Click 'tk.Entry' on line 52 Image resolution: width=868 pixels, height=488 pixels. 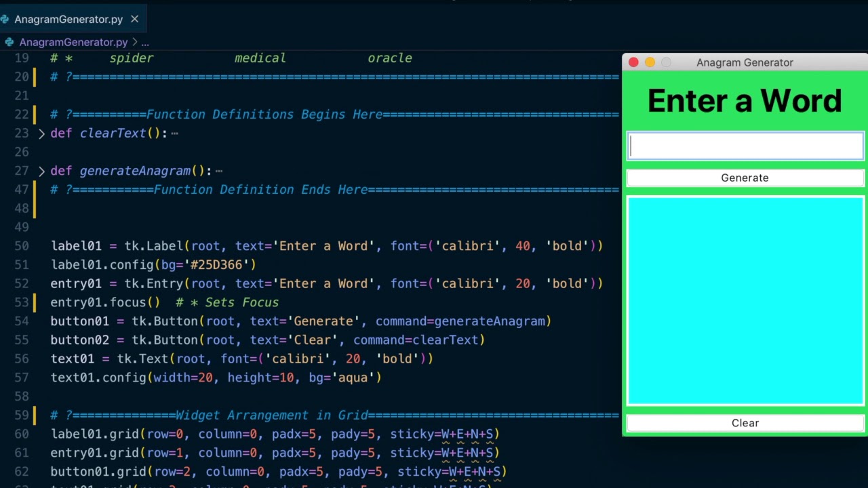tap(154, 284)
